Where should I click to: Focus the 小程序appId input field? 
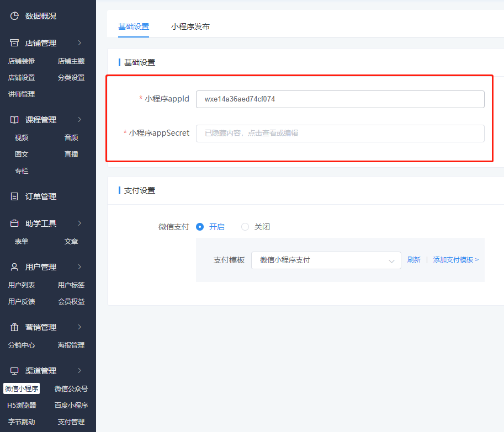pos(340,99)
